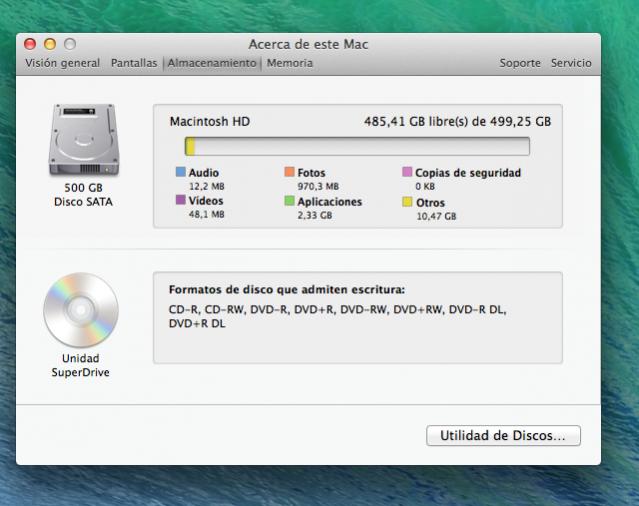639x506 pixels.
Task: Click the Audio 12,2 MB value
Action: coord(207,187)
